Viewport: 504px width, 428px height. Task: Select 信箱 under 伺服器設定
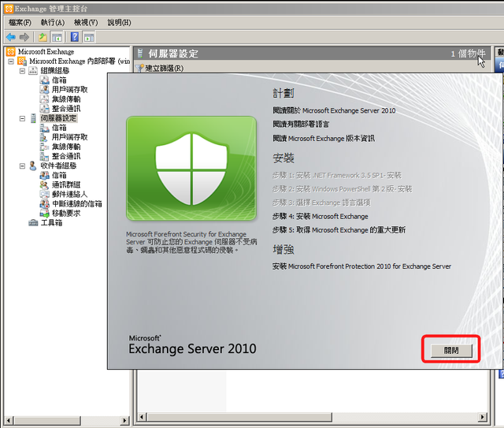click(x=59, y=128)
